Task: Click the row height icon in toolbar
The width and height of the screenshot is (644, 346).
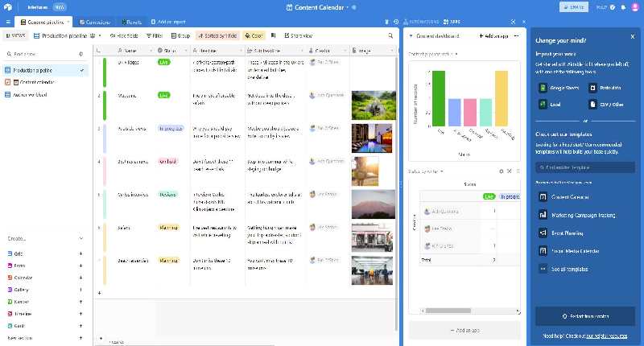Action: coord(273,35)
